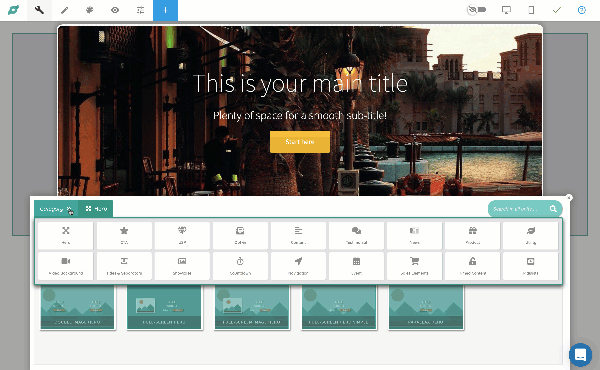Click the green checkmark save icon
The height and width of the screenshot is (370, 600).
click(x=557, y=10)
